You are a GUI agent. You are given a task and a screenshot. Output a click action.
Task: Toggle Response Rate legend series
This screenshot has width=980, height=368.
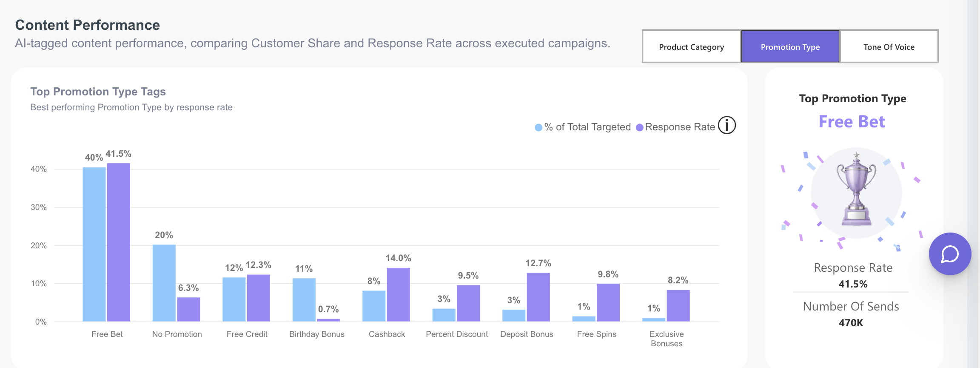tap(675, 127)
